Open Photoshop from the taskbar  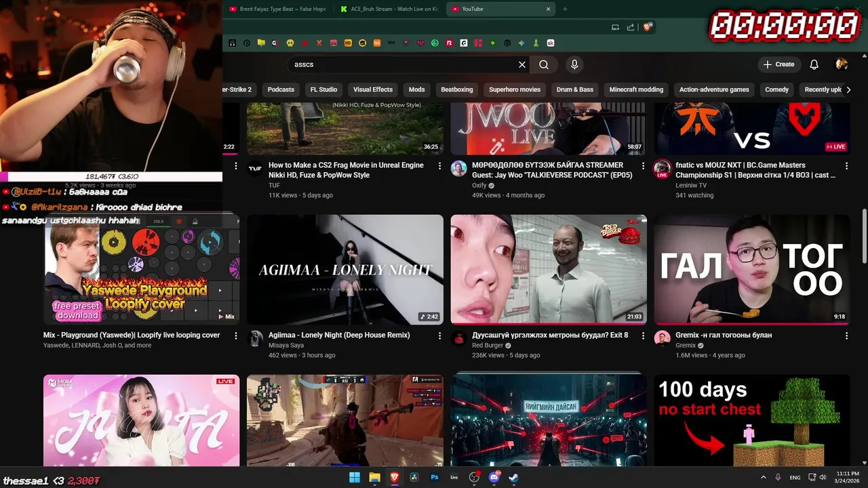pyautogui.click(x=434, y=477)
